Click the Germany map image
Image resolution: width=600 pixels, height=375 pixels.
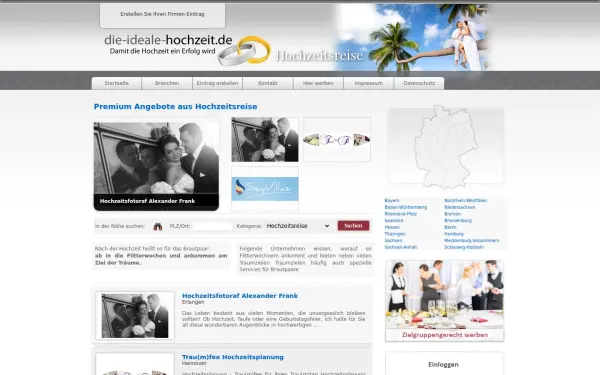coord(446,147)
